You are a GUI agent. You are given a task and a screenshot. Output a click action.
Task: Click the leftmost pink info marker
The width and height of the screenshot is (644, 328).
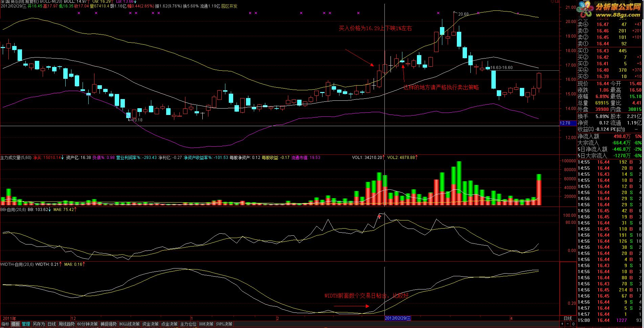[x=79, y=13]
